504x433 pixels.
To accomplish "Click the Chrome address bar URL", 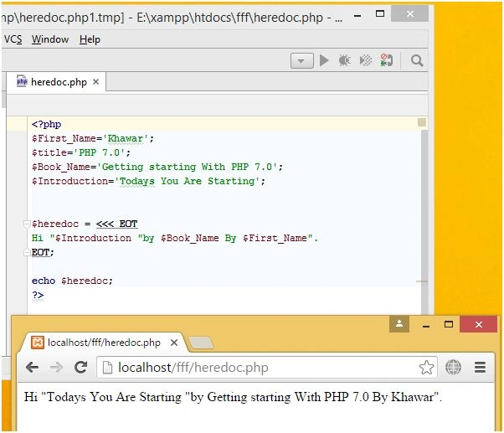I will [x=193, y=367].
